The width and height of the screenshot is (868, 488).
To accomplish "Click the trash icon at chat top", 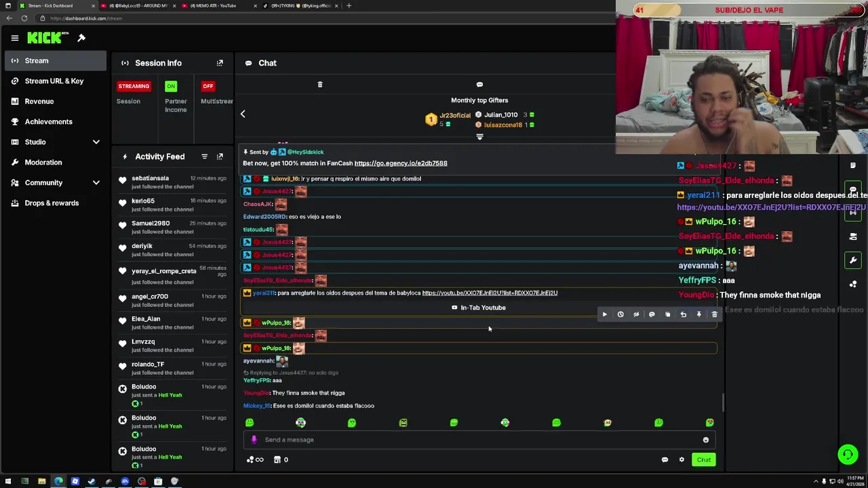I will point(320,85).
